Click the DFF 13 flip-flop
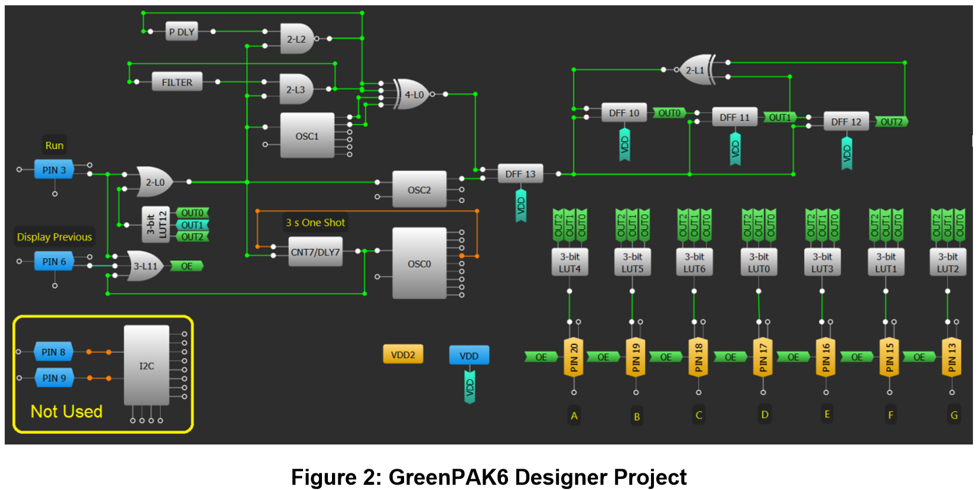The image size is (980, 490). (520, 174)
